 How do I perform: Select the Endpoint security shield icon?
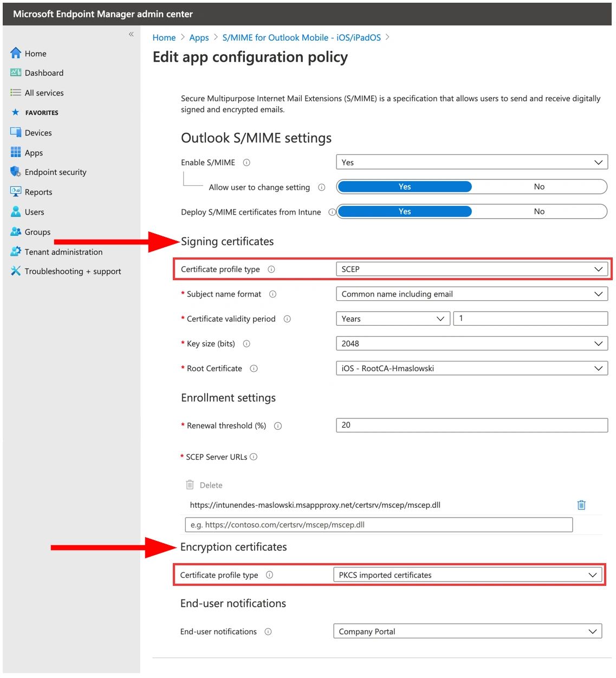(x=16, y=172)
